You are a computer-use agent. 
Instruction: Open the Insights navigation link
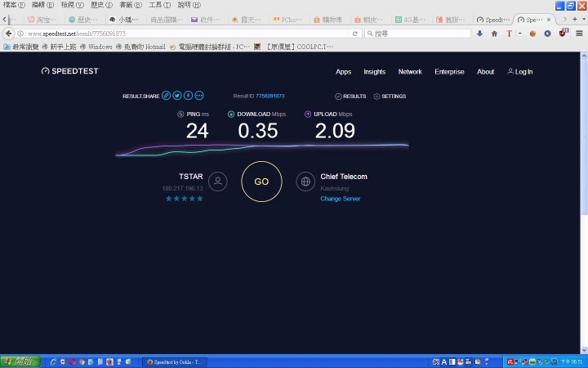pos(374,72)
